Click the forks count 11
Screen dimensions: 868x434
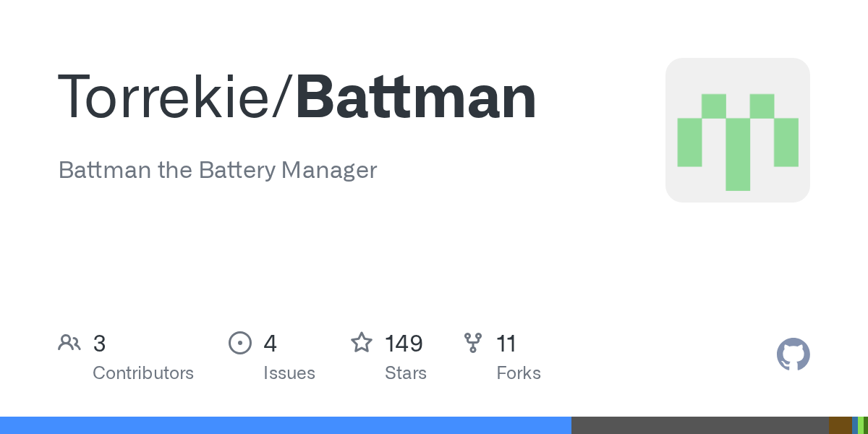(x=506, y=344)
